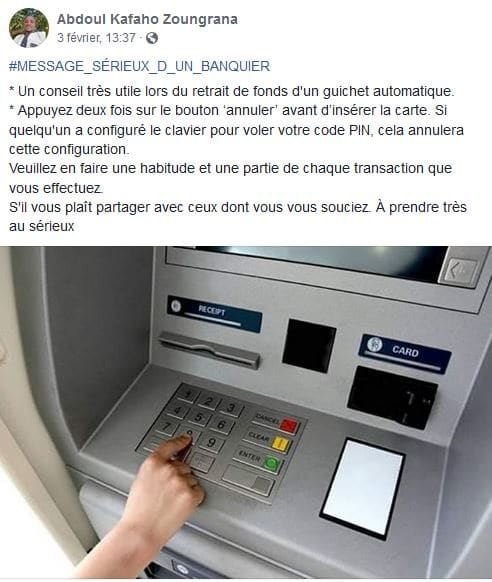The height and width of the screenshot is (582, 492).
Task: Click the public globe privacy icon
Action: pos(152,38)
